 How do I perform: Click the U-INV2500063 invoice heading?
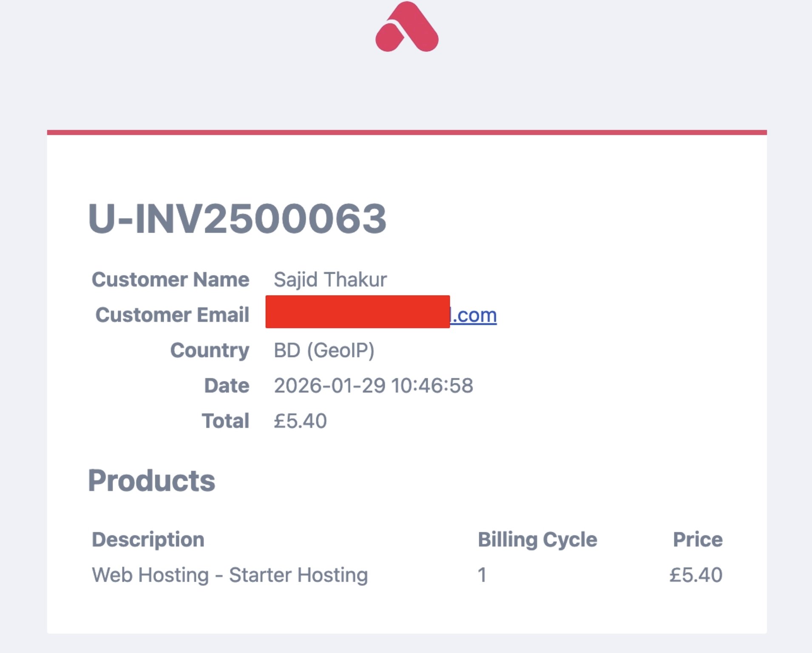pyautogui.click(x=237, y=219)
